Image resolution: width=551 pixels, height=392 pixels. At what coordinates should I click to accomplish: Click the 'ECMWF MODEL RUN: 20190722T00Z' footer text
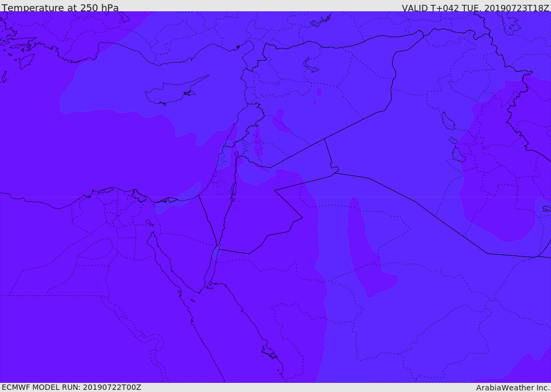(72, 388)
